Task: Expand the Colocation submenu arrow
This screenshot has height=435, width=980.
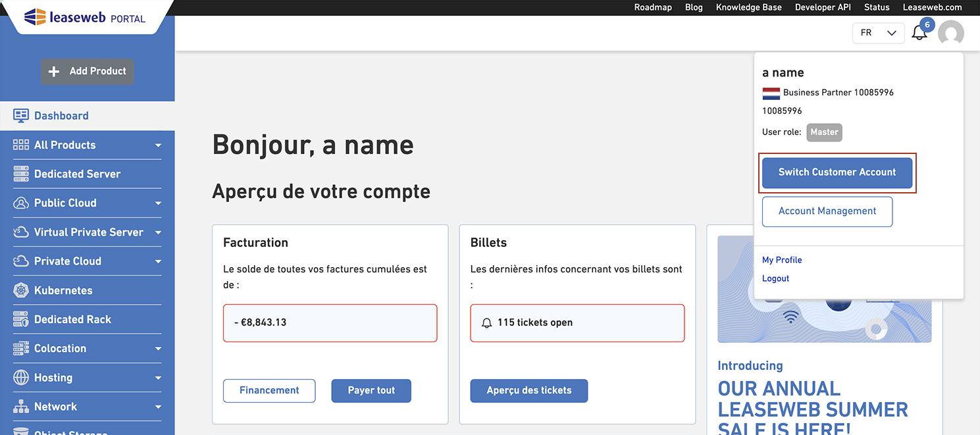Action: tap(158, 349)
